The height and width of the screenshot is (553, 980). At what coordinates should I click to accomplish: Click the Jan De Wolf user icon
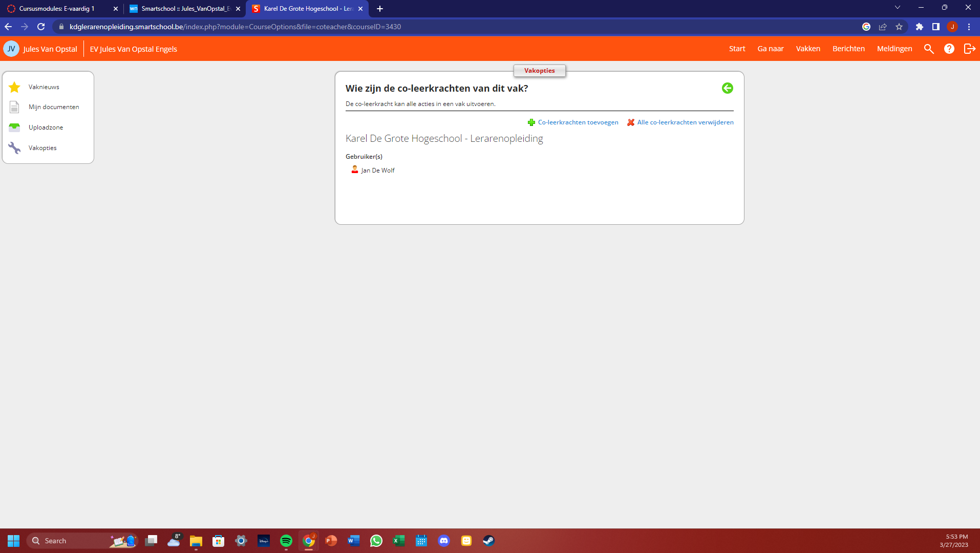[354, 170]
